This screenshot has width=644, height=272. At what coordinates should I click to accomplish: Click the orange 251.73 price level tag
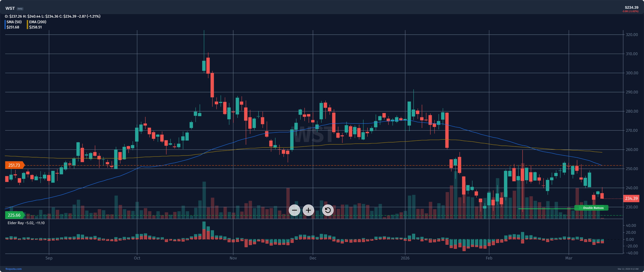tap(14, 165)
